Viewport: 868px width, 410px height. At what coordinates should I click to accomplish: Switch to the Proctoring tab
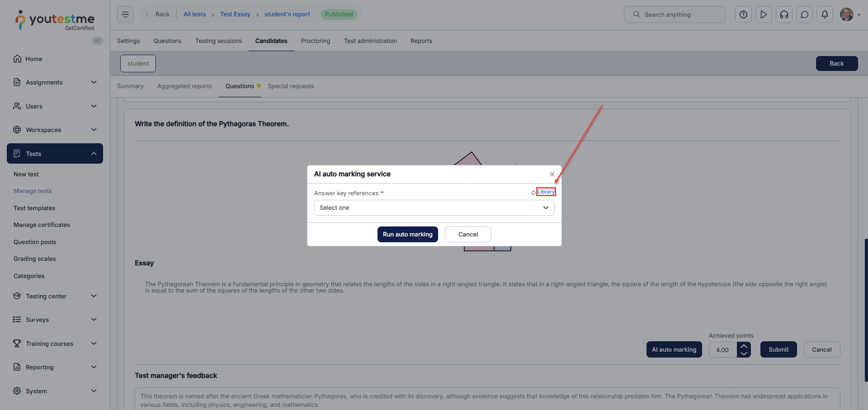point(315,41)
